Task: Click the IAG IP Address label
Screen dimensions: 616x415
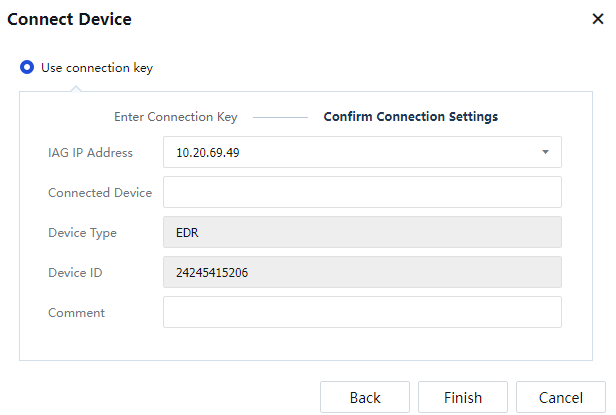Action: [x=90, y=153]
